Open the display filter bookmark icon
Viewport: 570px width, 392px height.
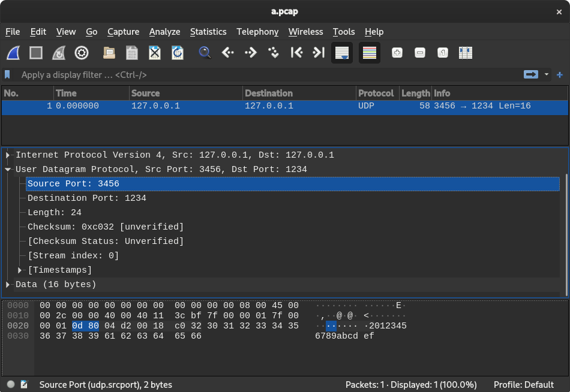pos(7,75)
